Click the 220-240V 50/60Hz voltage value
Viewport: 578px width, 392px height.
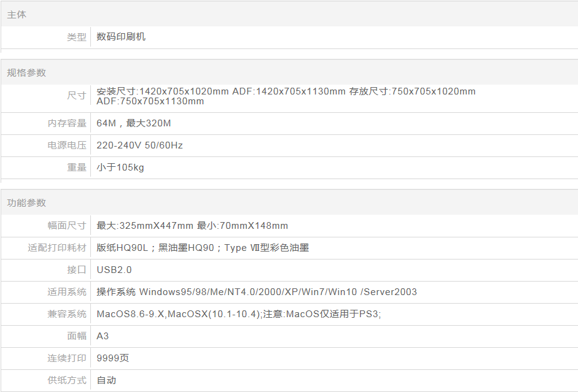pos(139,145)
